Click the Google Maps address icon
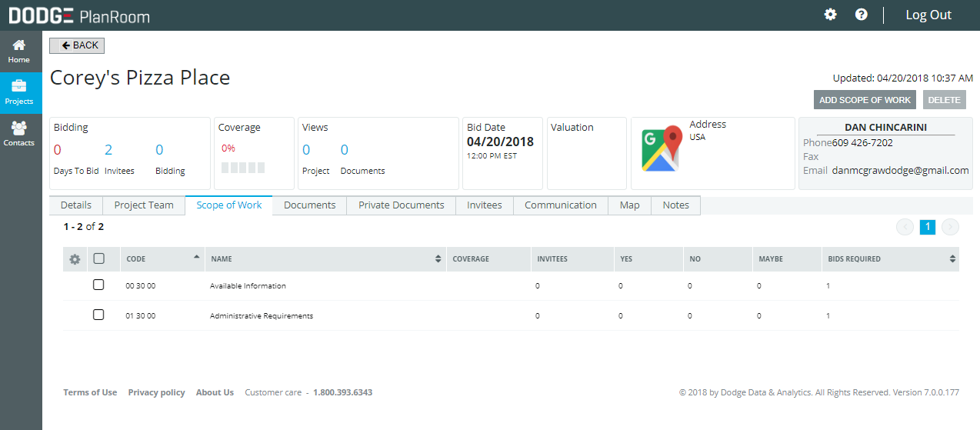This screenshot has width=980, height=430. click(662, 148)
